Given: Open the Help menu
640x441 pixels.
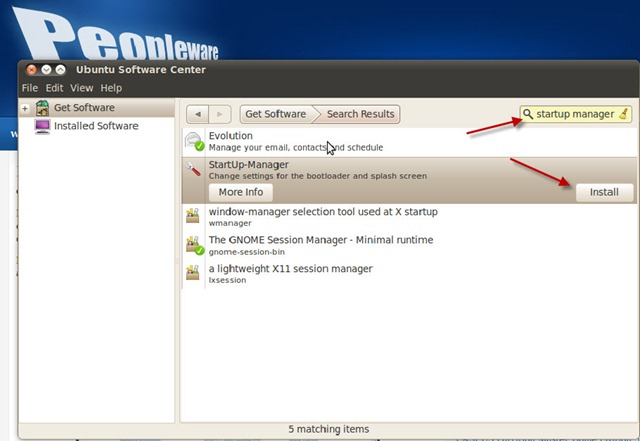Looking at the screenshot, I should point(111,88).
